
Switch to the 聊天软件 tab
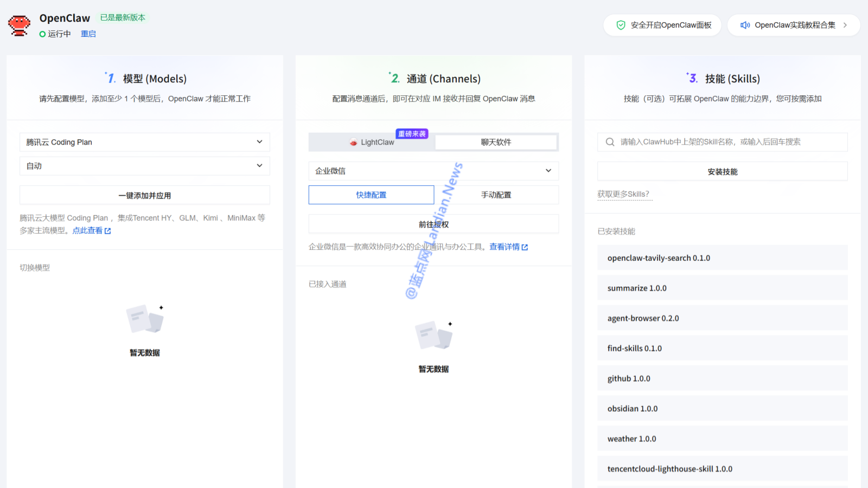click(496, 142)
